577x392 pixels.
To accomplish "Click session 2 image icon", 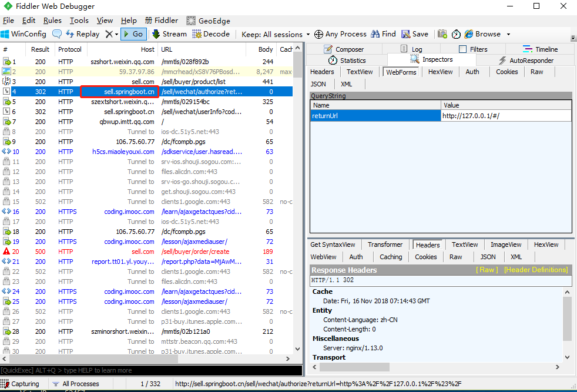I will click(x=6, y=72).
